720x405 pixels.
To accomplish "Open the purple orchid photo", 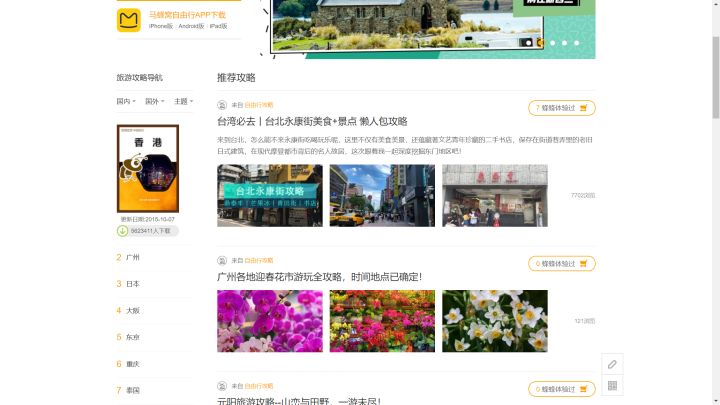I will [x=270, y=321].
